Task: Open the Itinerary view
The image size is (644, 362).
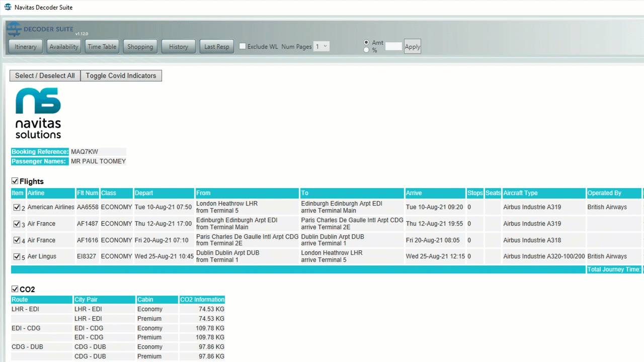Action: [26, 47]
